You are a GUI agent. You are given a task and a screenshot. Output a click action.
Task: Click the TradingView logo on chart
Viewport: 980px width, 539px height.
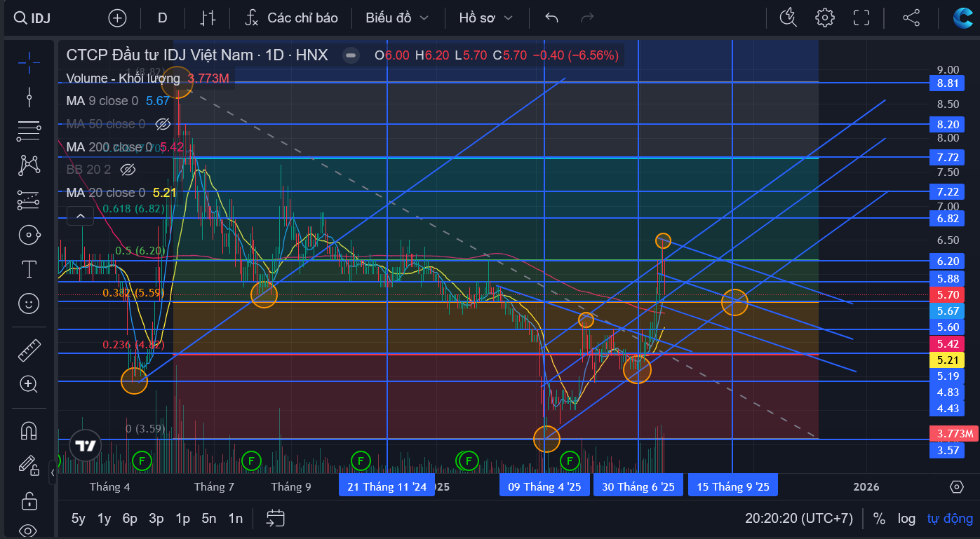(86, 446)
